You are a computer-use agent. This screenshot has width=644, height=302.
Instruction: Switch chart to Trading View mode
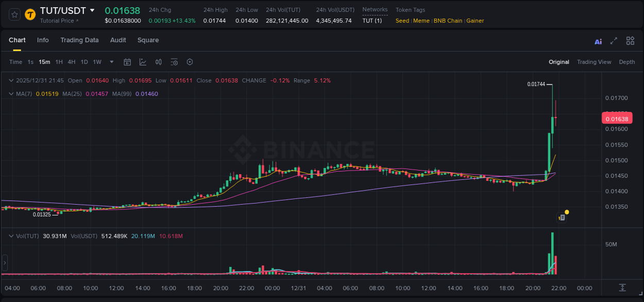(594, 62)
